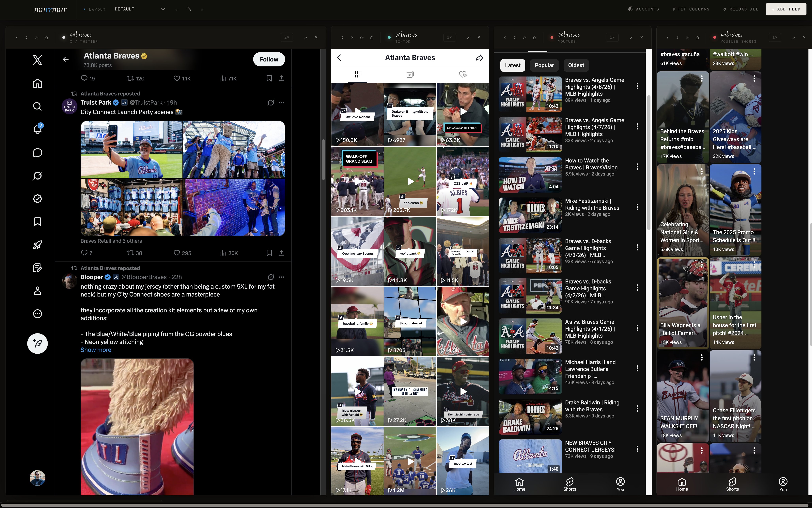Reload the TikTok @braves feed column
The image size is (812, 508).
click(x=362, y=38)
